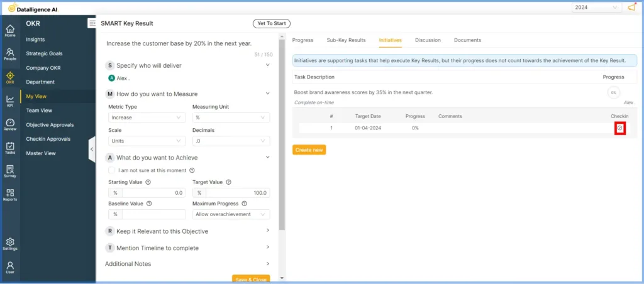Open the Settings gear icon
Screen dimensions: 644x284
(x=10, y=244)
